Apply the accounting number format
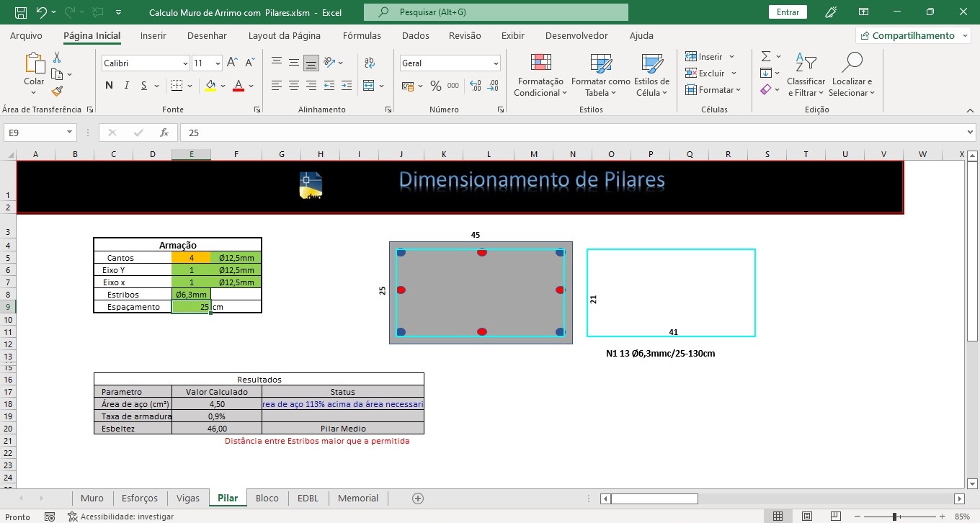 [408, 86]
